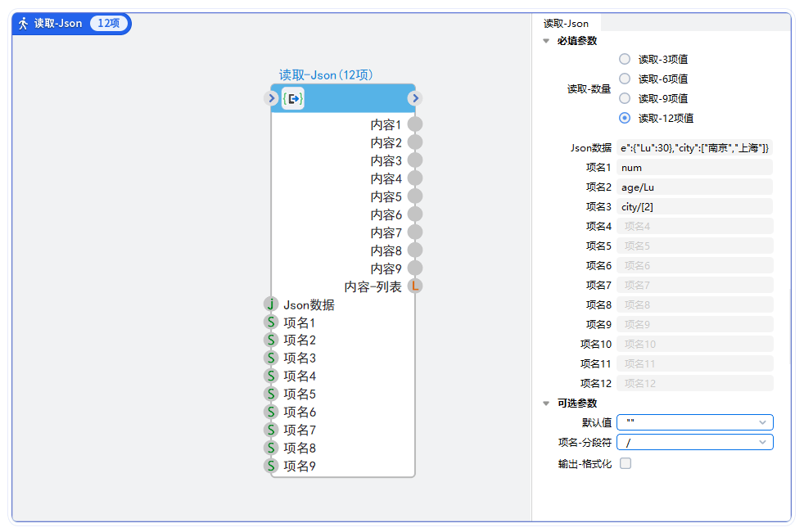This screenshot has width=804, height=532.
Task: Click the Json数据 input field
Action: [x=695, y=147]
